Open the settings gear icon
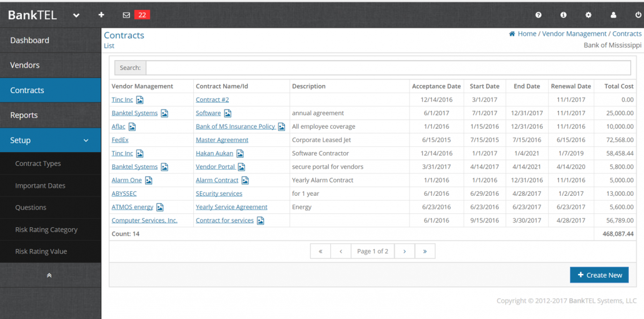Screen dimensions: 644x319 coord(588,15)
